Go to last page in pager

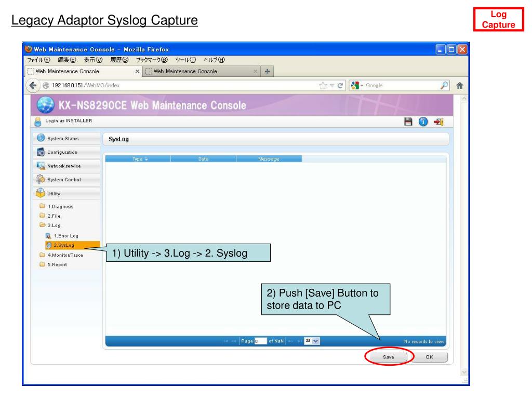point(300,341)
